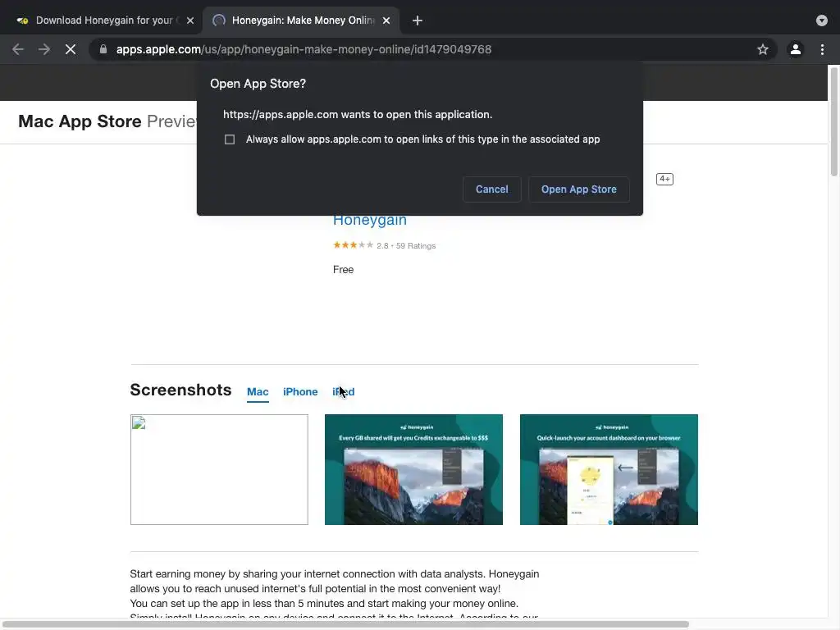Click the star rating 2.8 row
This screenshot has height=630, width=840.
click(x=384, y=245)
